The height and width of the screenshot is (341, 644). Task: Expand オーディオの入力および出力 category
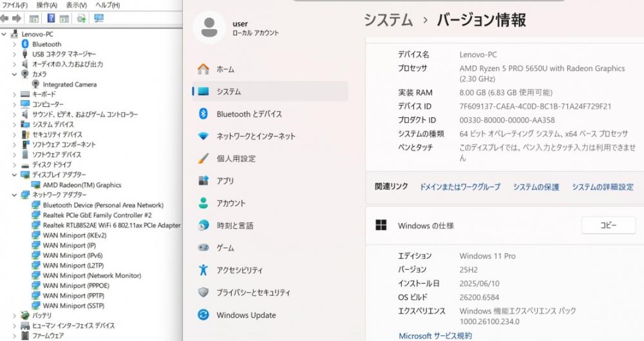(14, 64)
